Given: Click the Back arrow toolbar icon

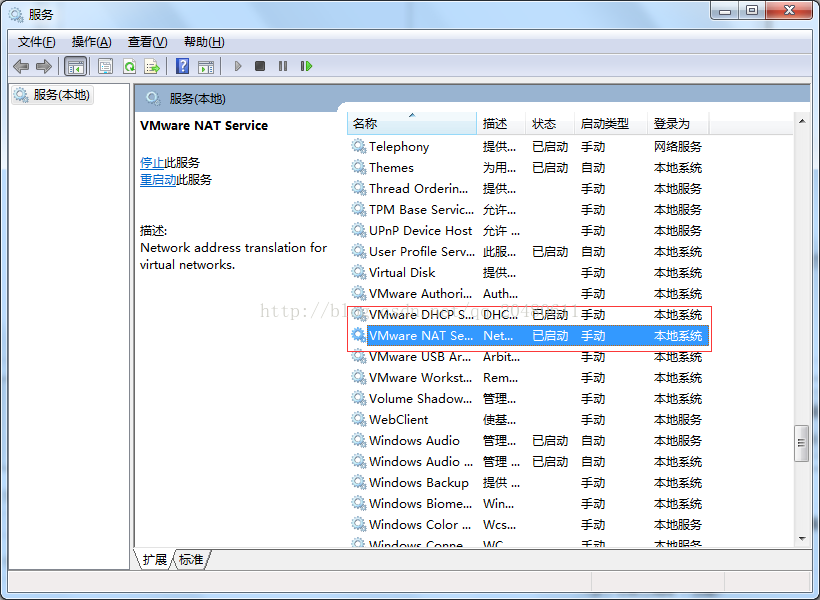Looking at the screenshot, I should point(21,66).
